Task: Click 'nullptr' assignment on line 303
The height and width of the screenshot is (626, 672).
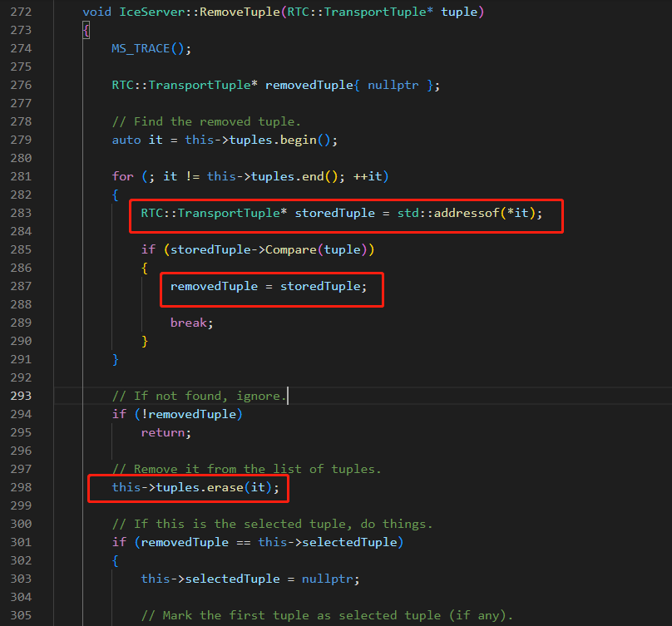Action: [x=328, y=579]
